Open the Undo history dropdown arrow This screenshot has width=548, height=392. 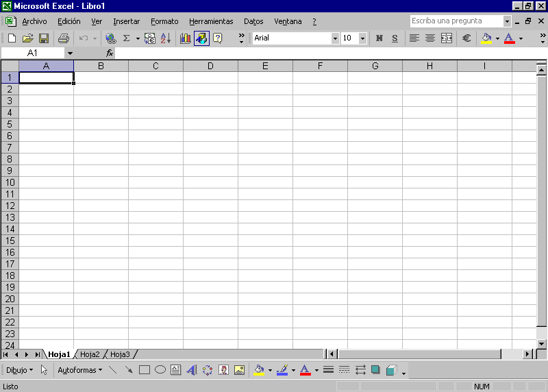tap(95, 38)
